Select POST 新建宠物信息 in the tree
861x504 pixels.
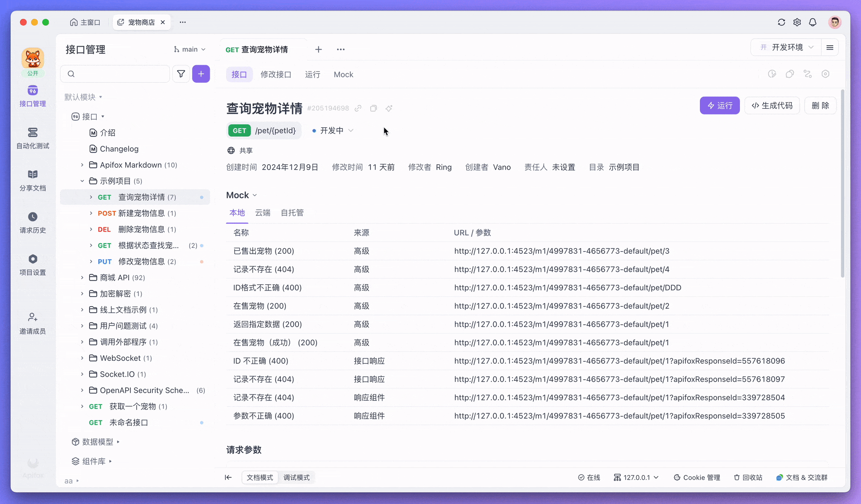135,213
